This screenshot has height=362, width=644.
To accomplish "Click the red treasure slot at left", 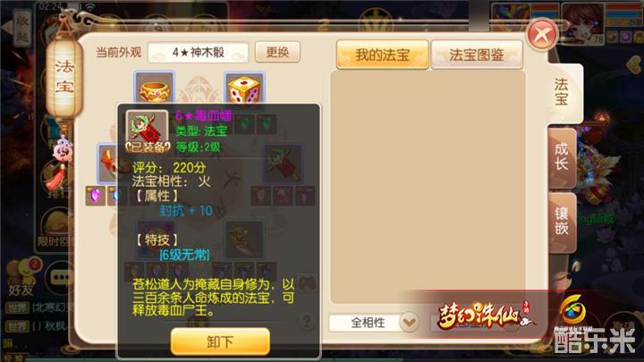I will (108, 164).
